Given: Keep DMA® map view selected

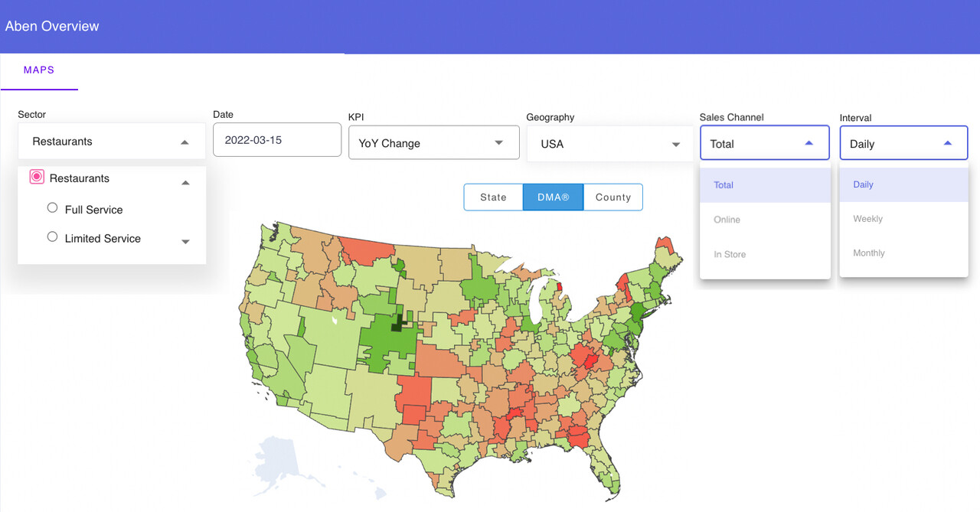Looking at the screenshot, I should pyautogui.click(x=553, y=197).
